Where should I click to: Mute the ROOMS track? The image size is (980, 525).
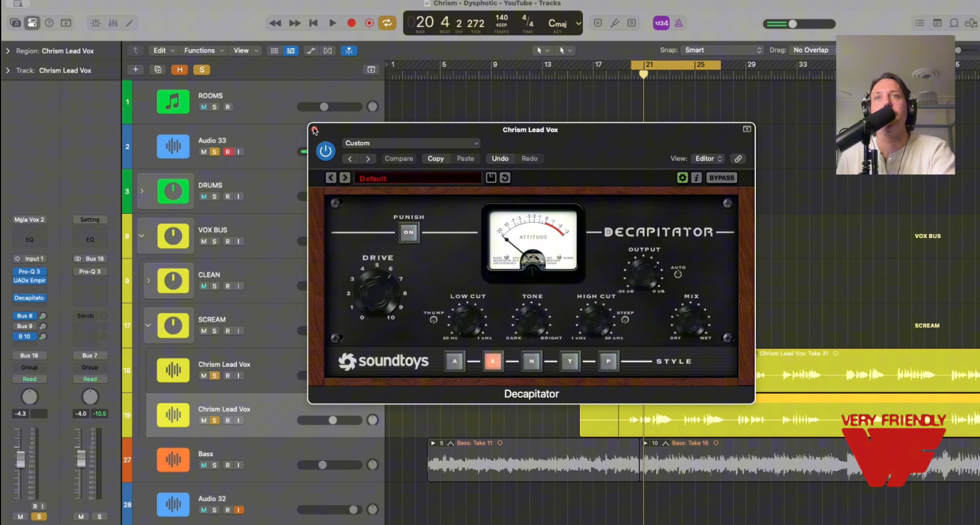[x=203, y=107]
